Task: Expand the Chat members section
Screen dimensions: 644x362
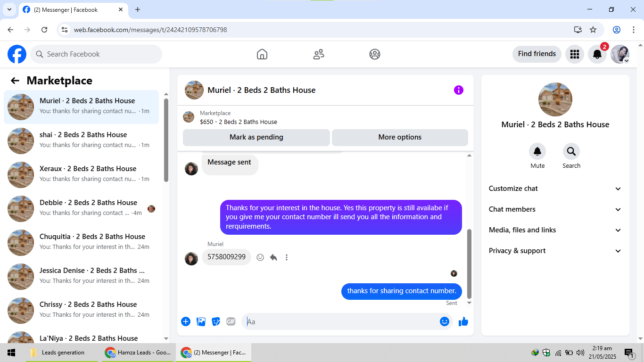Action: 555,209
